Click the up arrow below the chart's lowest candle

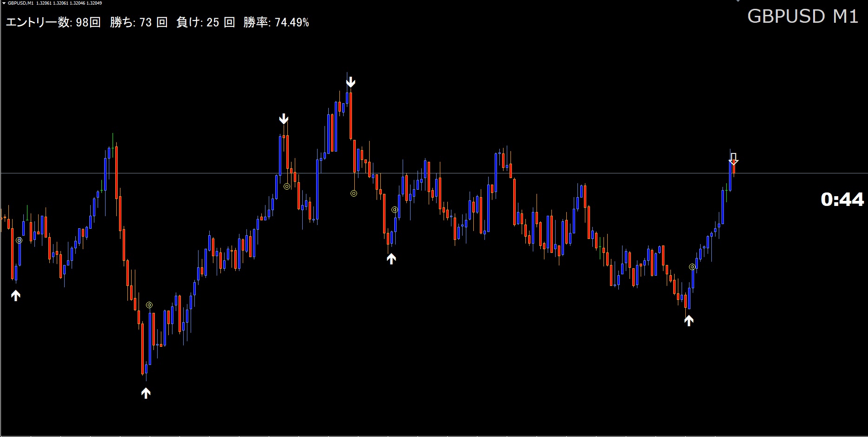(x=146, y=393)
